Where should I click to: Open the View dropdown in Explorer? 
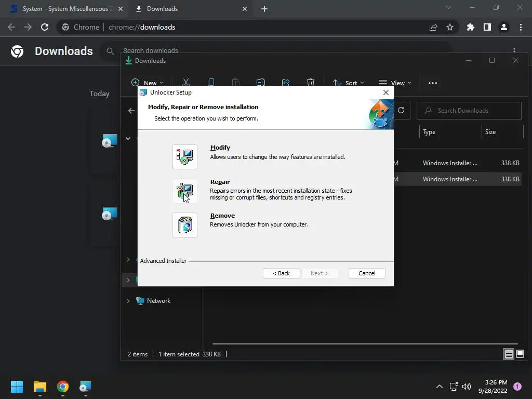coord(395,83)
